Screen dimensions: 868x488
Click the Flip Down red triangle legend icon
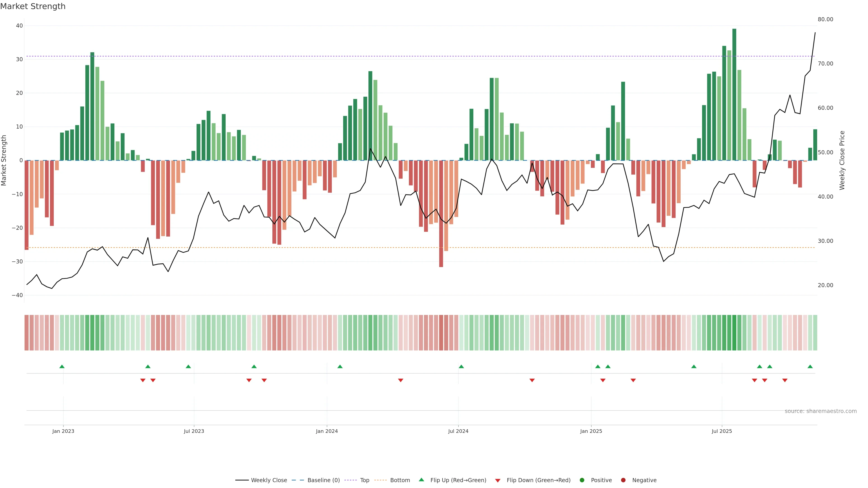[498, 481]
